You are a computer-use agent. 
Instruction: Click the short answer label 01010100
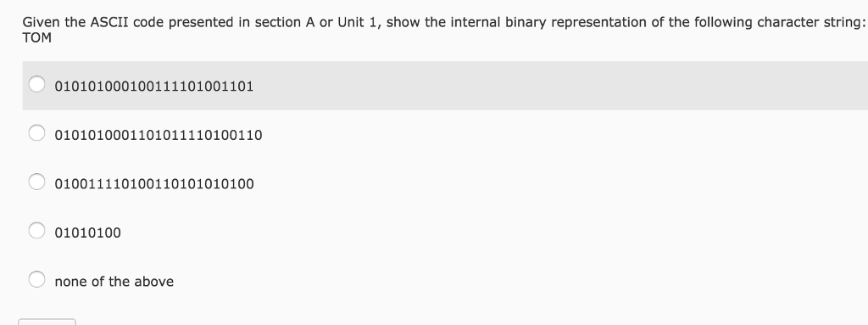(87, 233)
